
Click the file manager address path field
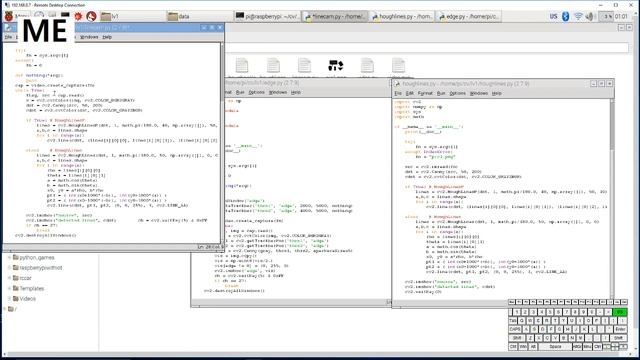[427, 48]
